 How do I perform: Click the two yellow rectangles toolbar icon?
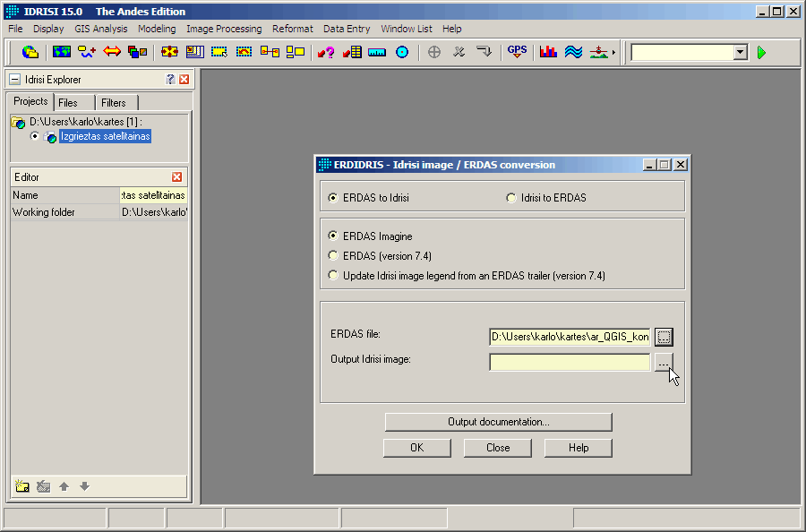[x=295, y=52]
